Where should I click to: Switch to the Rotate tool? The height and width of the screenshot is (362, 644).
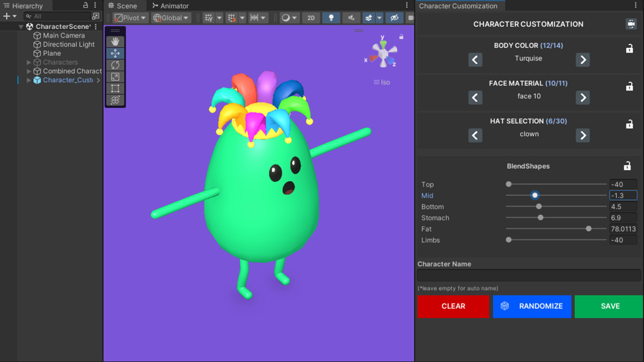pyautogui.click(x=115, y=64)
